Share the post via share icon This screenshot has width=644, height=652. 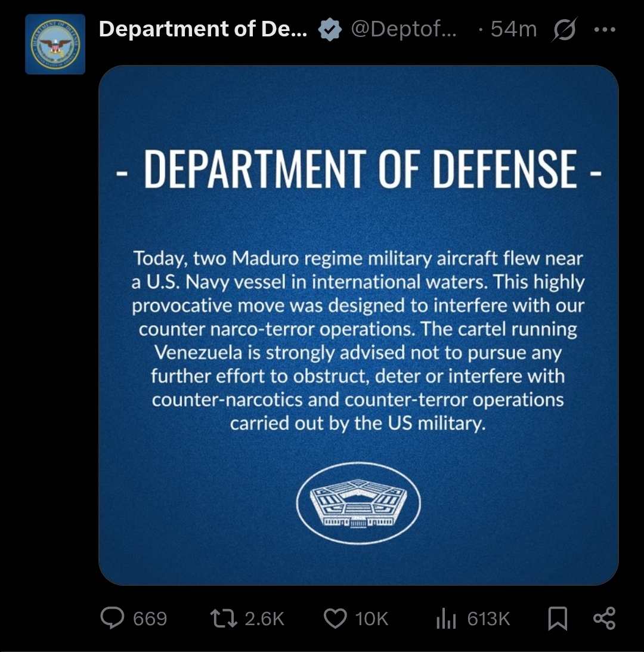tap(604, 619)
